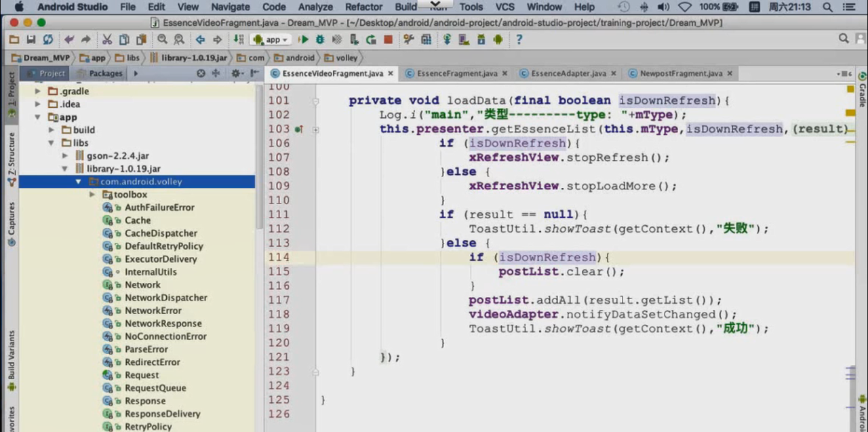This screenshot has width=868, height=432.
Task: Open the Refactor menu
Action: coord(363,7)
